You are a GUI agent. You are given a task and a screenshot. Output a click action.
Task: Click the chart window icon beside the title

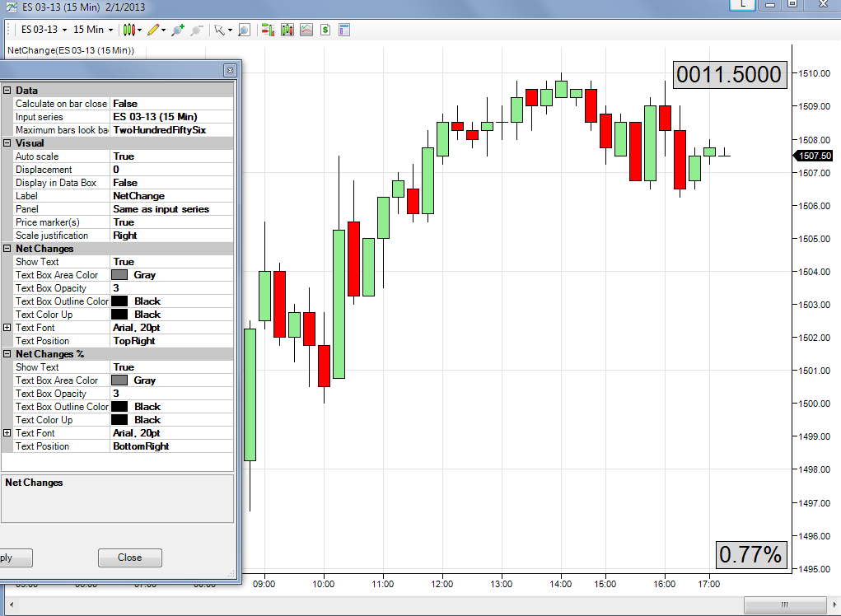pyautogui.click(x=12, y=7)
